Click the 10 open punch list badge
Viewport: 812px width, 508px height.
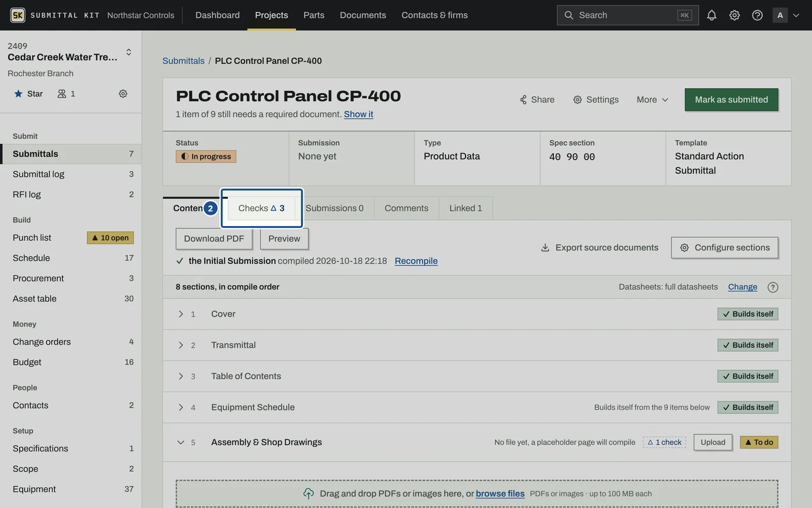click(x=110, y=238)
